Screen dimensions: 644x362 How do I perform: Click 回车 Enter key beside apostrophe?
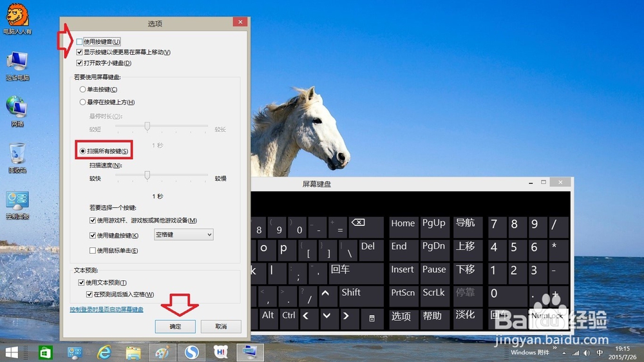point(356,274)
